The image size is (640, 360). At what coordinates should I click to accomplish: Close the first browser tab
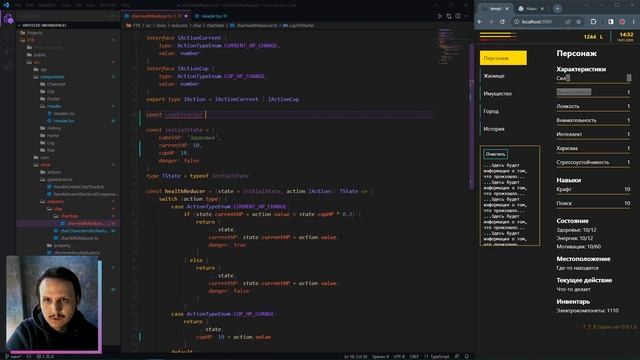point(507,8)
